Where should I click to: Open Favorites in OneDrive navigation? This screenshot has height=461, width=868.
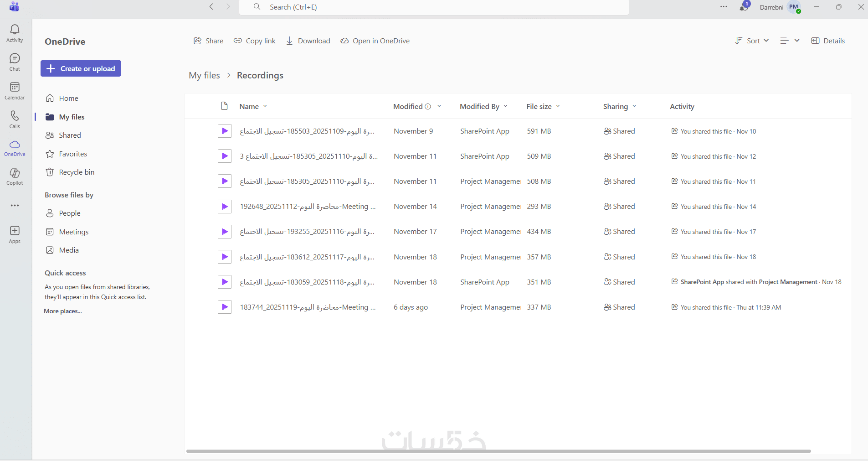click(67, 154)
